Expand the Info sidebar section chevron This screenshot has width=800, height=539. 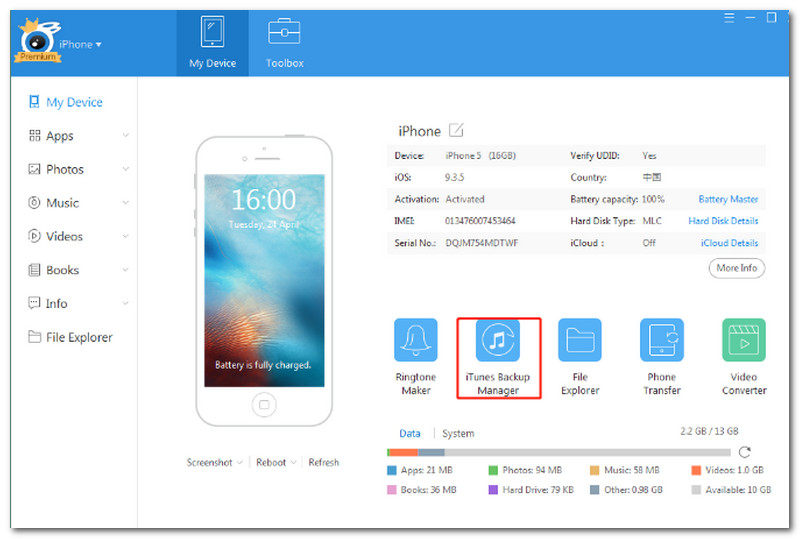pyautogui.click(x=126, y=303)
